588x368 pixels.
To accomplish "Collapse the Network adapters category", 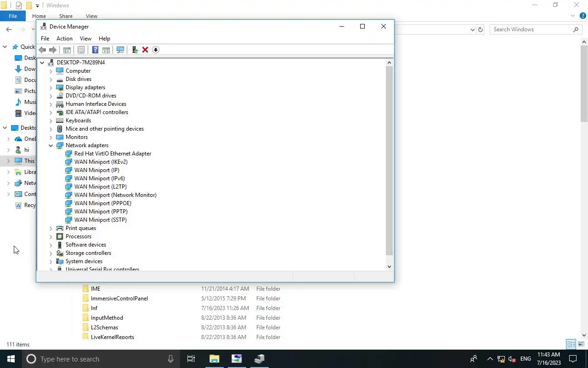I will (51, 145).
